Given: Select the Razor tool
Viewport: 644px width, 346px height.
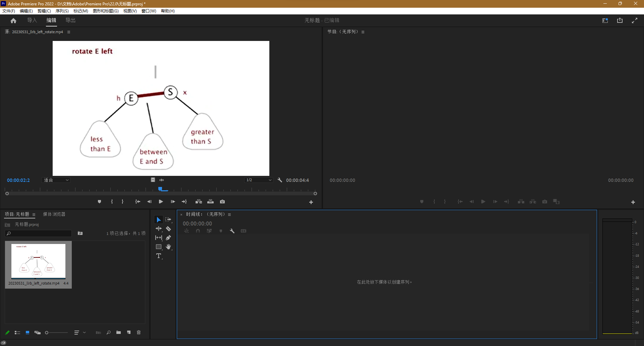Looking at the screenshot, I should click(x=168, y=229).
